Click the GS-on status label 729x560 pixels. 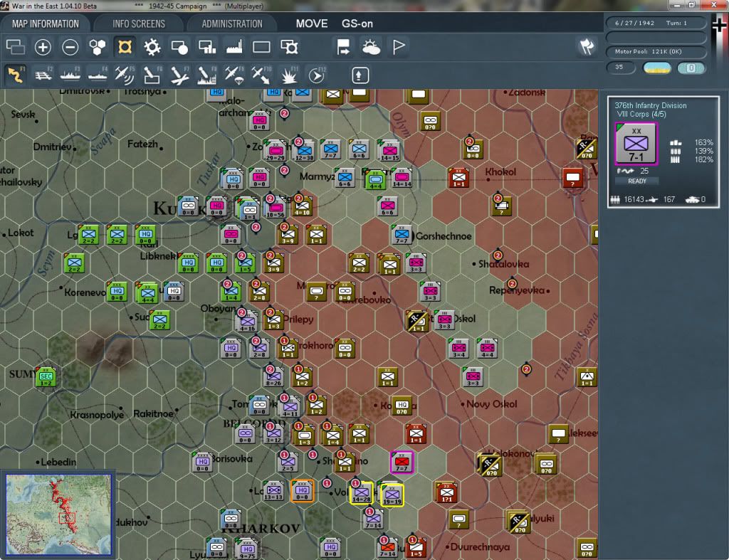pos(357,23)
